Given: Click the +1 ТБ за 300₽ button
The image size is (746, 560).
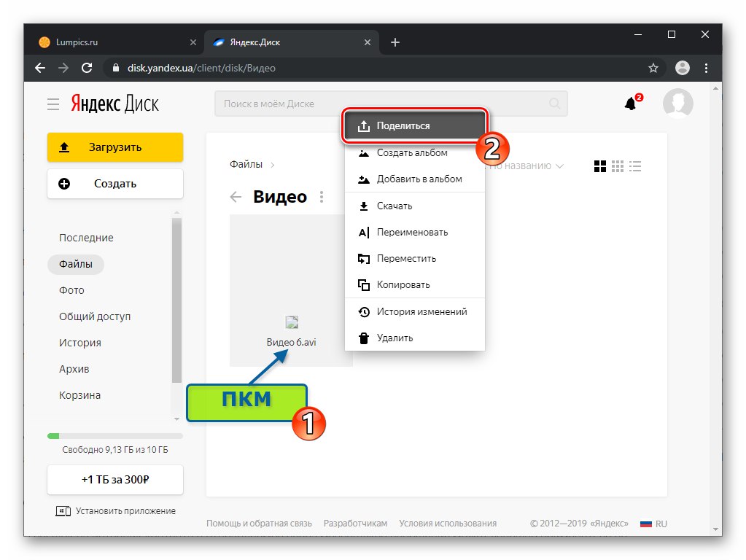Looking at the screenshot, I should 115,480.
